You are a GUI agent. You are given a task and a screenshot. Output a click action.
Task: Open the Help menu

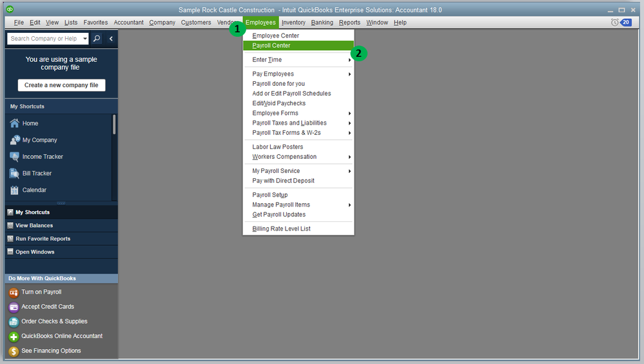[400, 23]
